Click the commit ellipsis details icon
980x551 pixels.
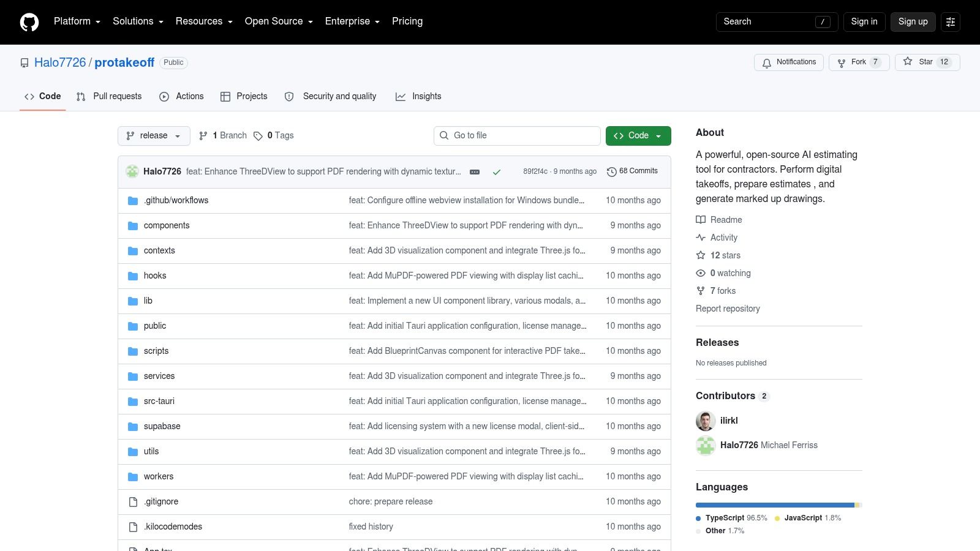coord(475,172)
